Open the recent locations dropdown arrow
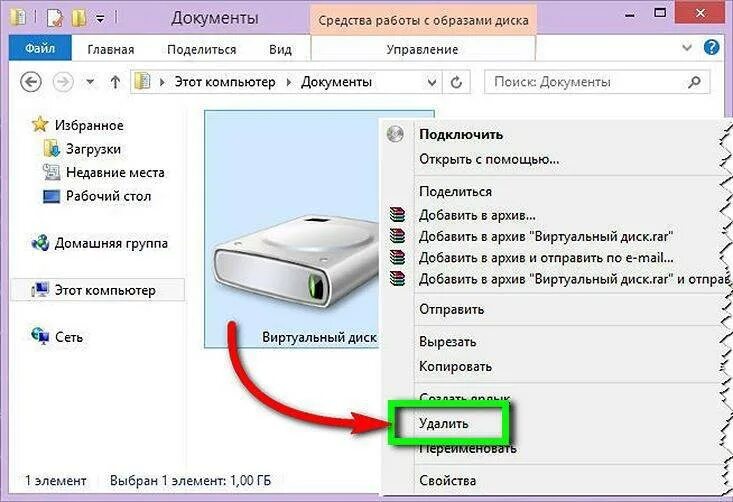 (x=90, y=82)
